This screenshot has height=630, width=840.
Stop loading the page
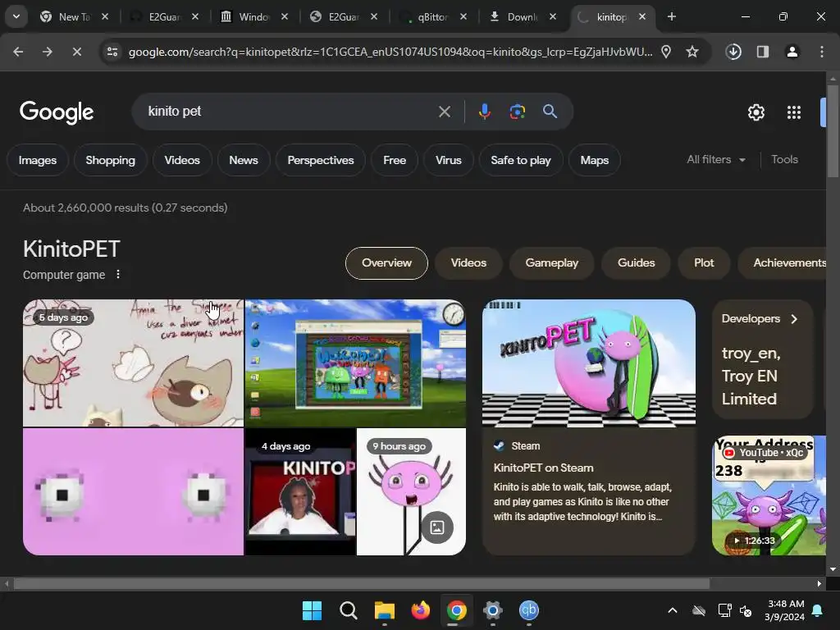pos(76,52)
